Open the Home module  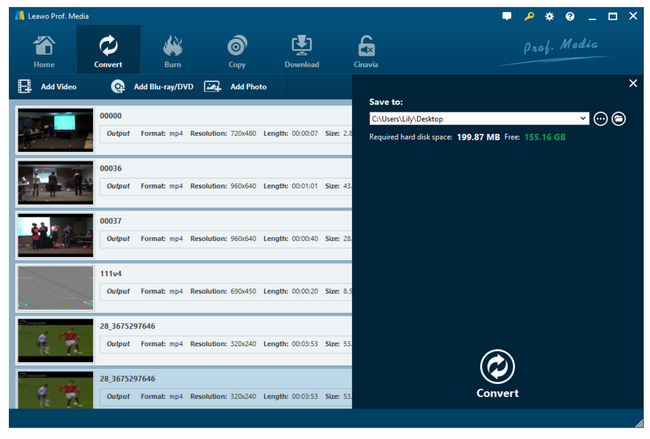(x=44, y=52)
